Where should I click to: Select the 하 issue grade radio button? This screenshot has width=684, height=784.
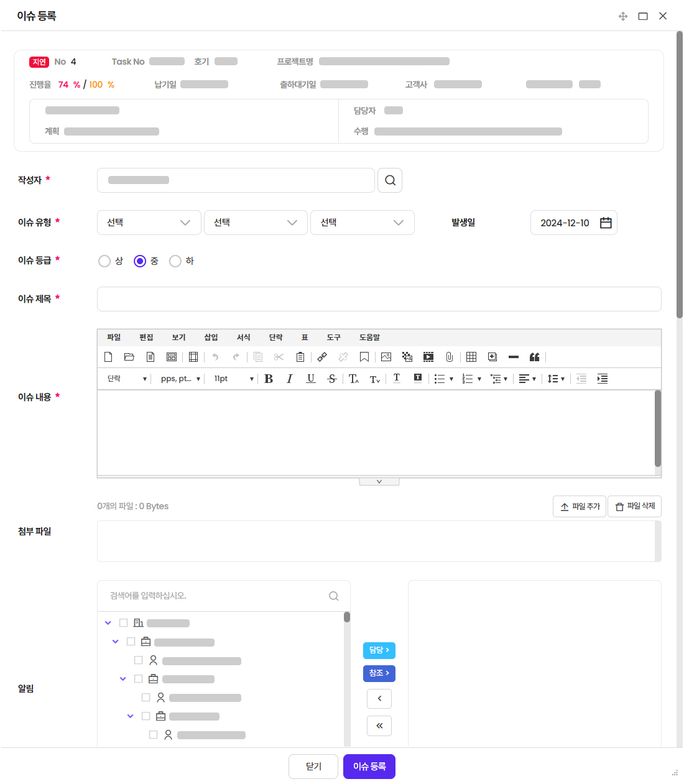click(x=175, y=261)
